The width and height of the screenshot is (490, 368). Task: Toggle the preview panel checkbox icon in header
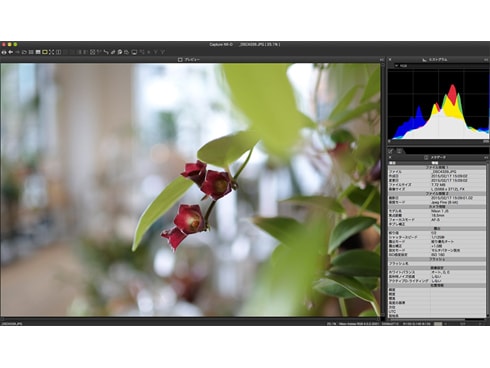[180, 60]
